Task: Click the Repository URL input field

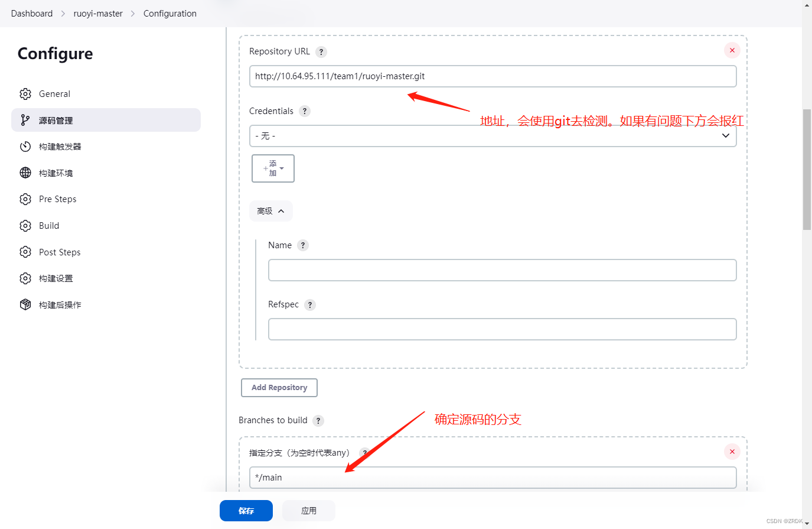Action: tap(493, 76)
